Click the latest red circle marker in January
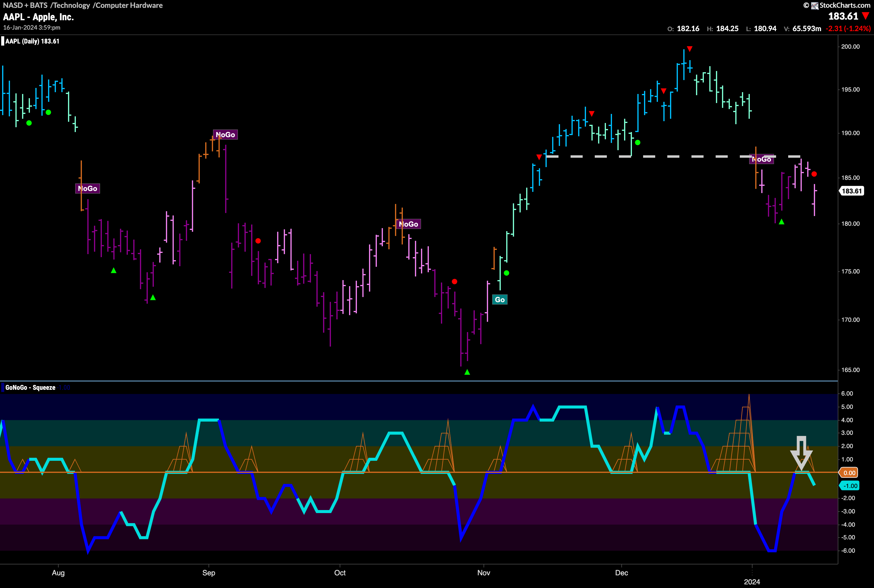This screenshot has width=874, height=588. pyautogui.click(x=814, y=174)
